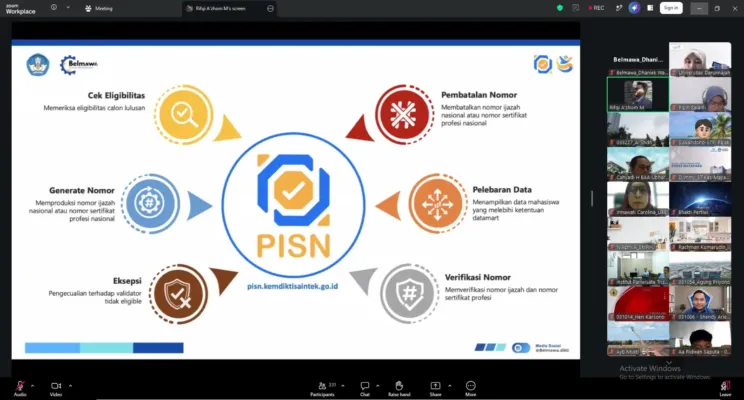Start video with the Video icon
This screenshot has width=744, height=400.
pos(56,386)
